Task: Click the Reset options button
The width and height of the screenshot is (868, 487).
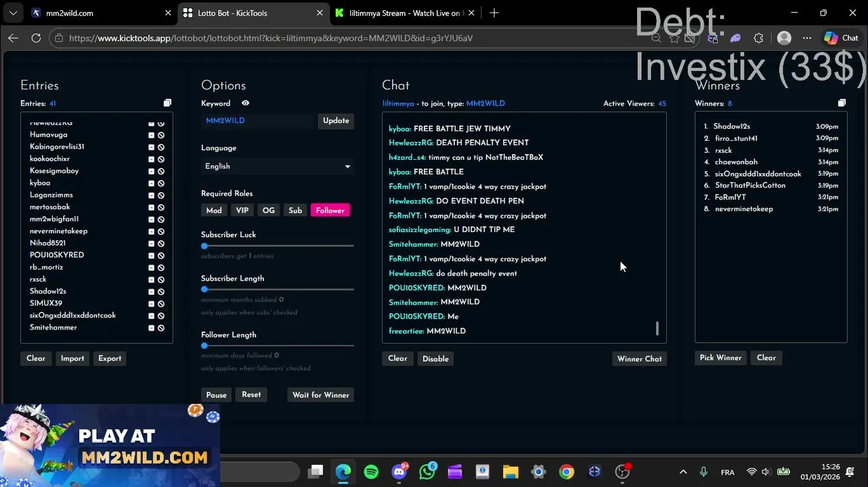Action: [x=251, y=395]
